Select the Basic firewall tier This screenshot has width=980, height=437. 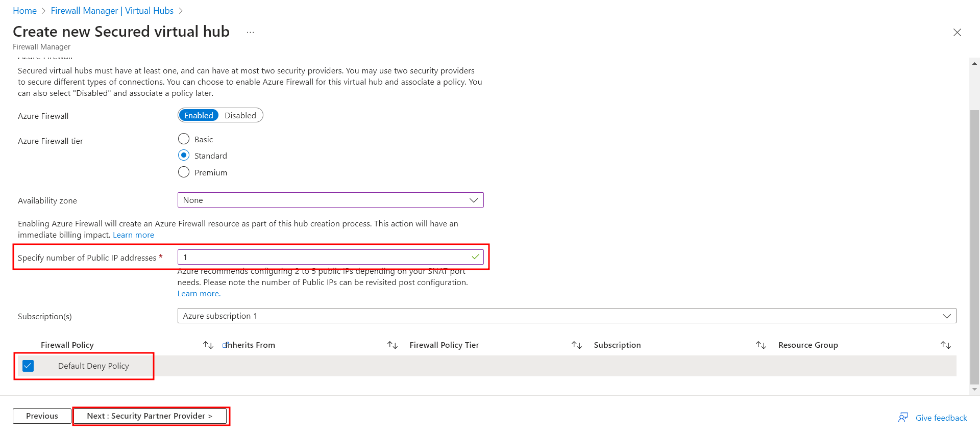pyautogui.click(x=184, y=139)
